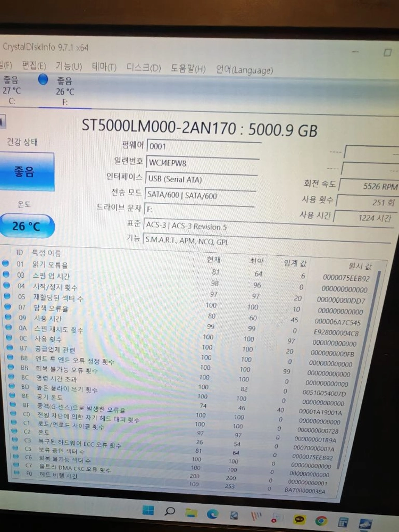399x532 pixels.
Task: Click the standard field ACS-3 Revision 5
Action: (x=268, y=227)
